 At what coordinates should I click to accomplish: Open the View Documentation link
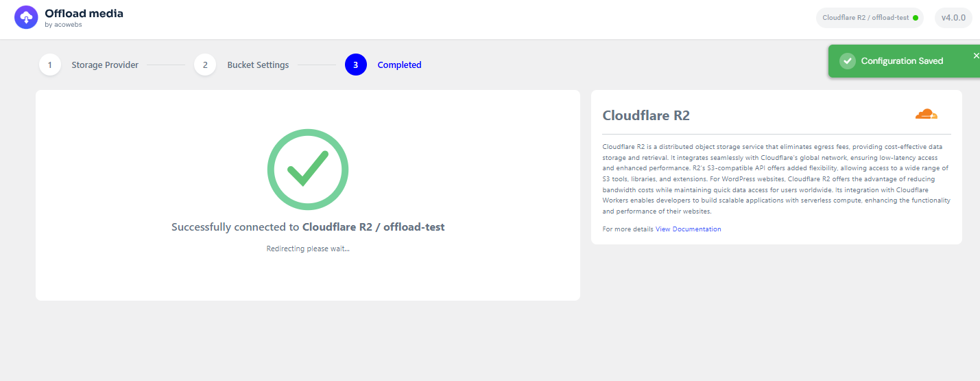point(688,229)
